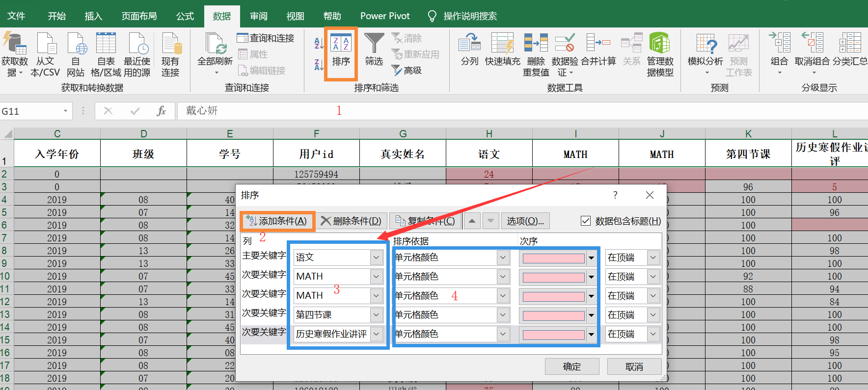Viewport: 868px width, 390px height.
Task: Select column header K
Action: point(748,133)
